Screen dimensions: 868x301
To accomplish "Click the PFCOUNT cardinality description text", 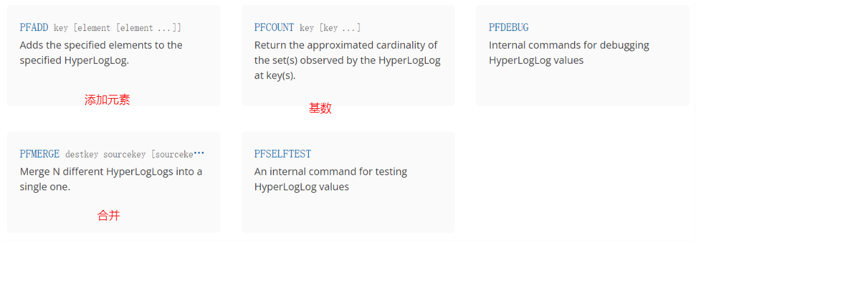I will [347, 61].
